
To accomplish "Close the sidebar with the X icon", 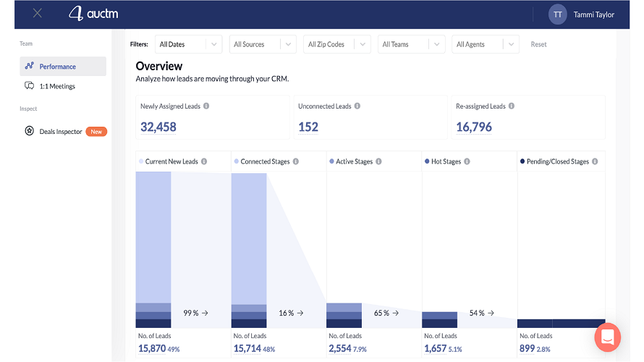I will pos(38,14).
